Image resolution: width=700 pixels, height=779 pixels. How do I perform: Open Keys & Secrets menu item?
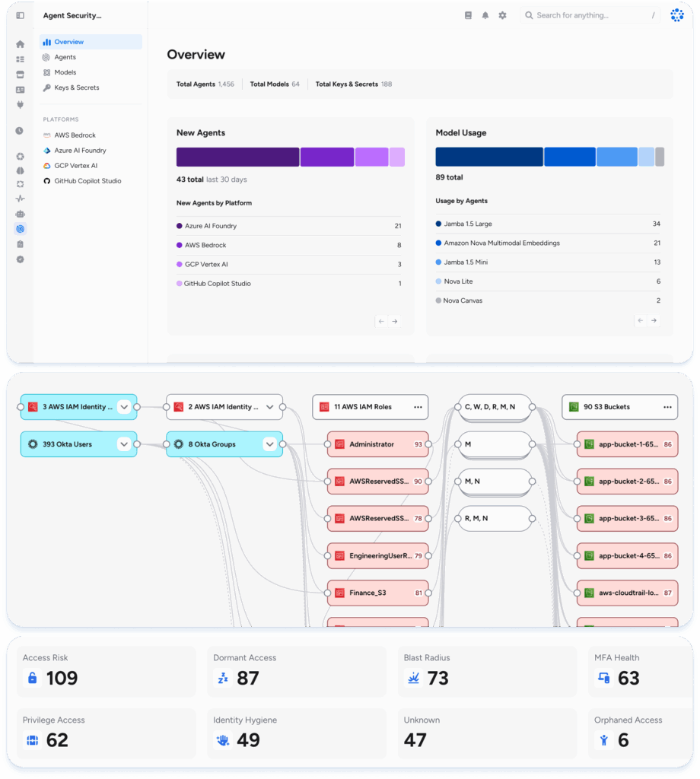click(76, 87)
